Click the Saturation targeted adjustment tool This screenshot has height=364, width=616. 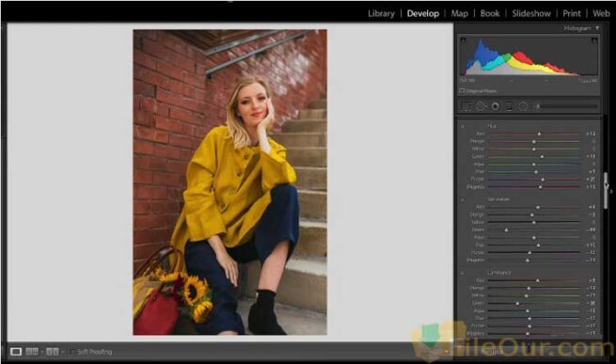click(x=463, y=199)
